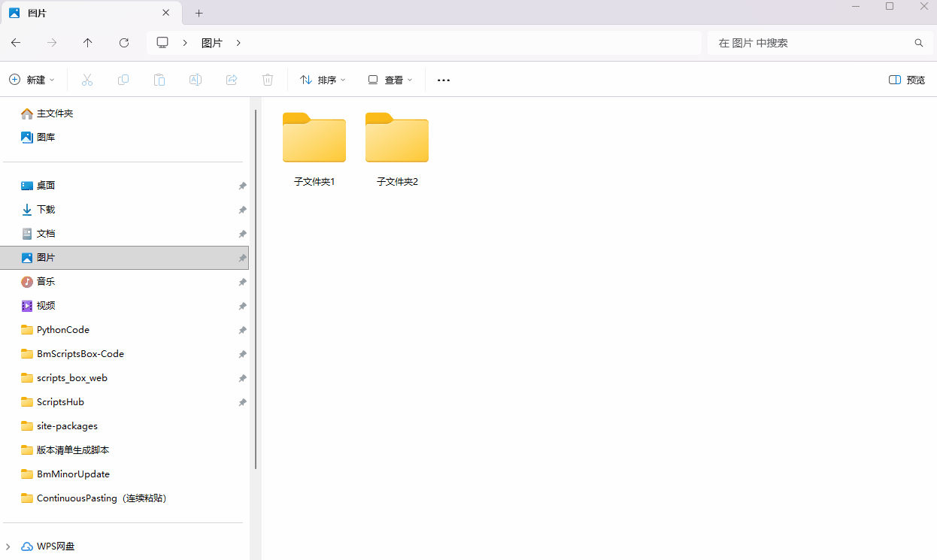Screen dimensions: 937x560
Task: Select 图片 in navigation pane
Action: [124, 258]
